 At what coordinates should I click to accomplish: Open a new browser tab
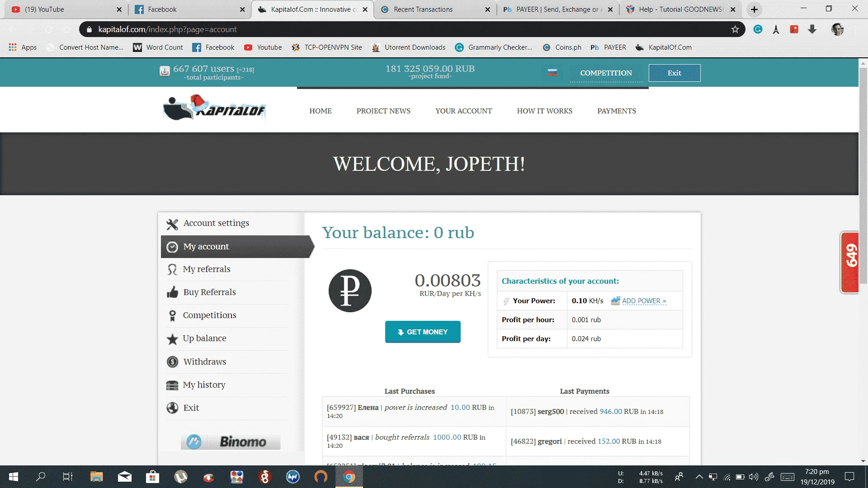[x=754, y=9]
